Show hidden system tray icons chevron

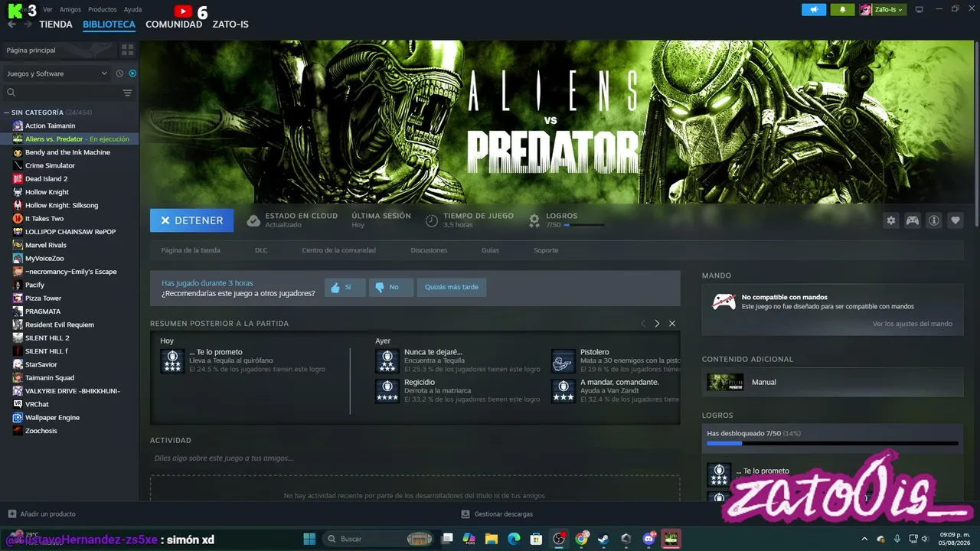tap(864, 539)
